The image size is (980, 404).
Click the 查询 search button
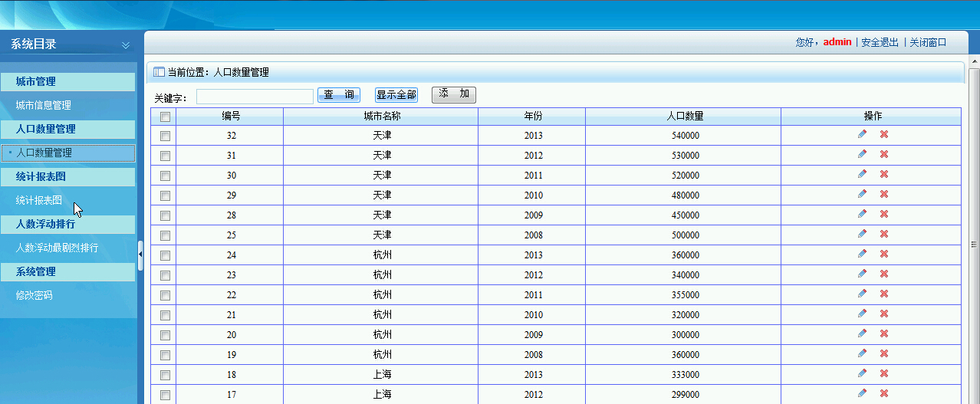point(339,95)
